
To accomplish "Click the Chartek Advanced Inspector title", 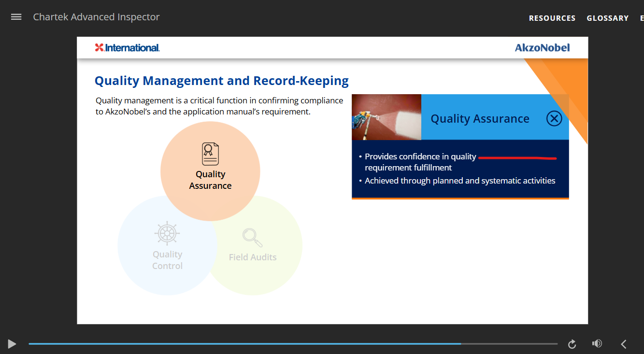I will tap(96, 17).
